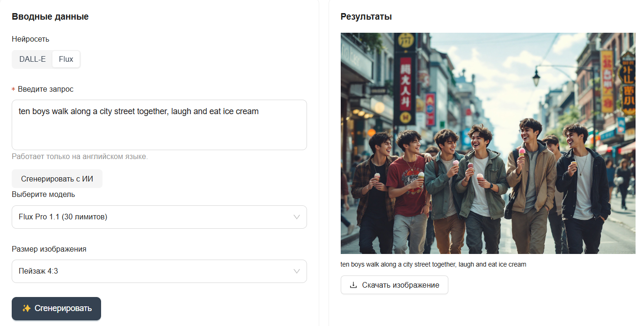Viewport: 644px width, 326px height.
Task: Click the Вводные данные heading
Action: 50,17
